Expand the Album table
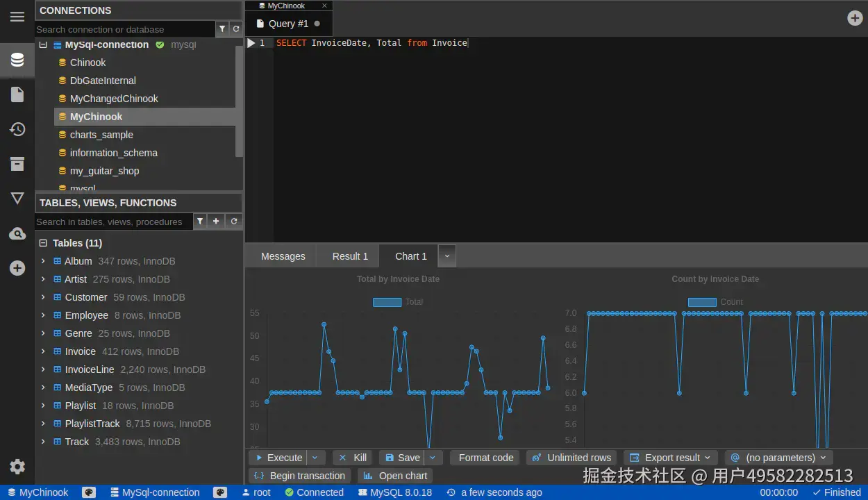868x500 pixels. [x=43, y=261]
